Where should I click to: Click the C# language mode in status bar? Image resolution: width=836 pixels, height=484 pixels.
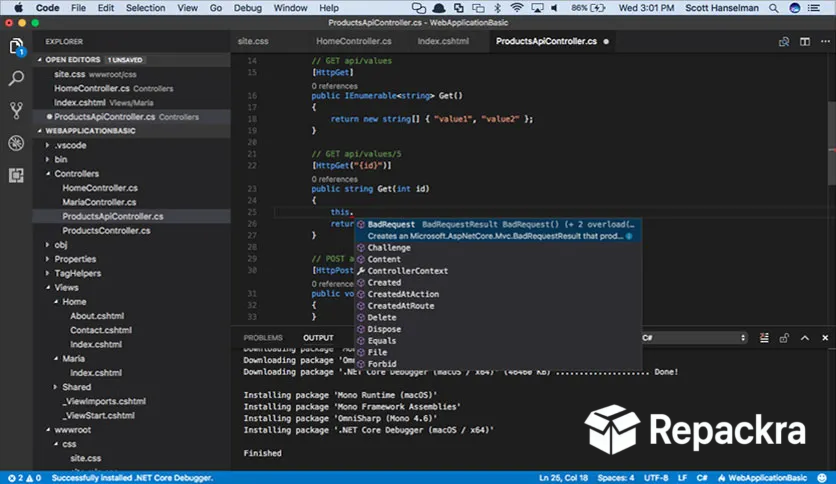pyautogui.click(x=702, y=478)
